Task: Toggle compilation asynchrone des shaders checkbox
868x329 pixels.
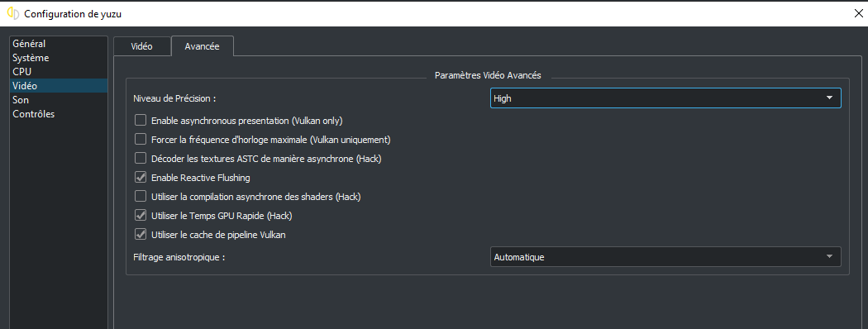Action: click(141, 197)
